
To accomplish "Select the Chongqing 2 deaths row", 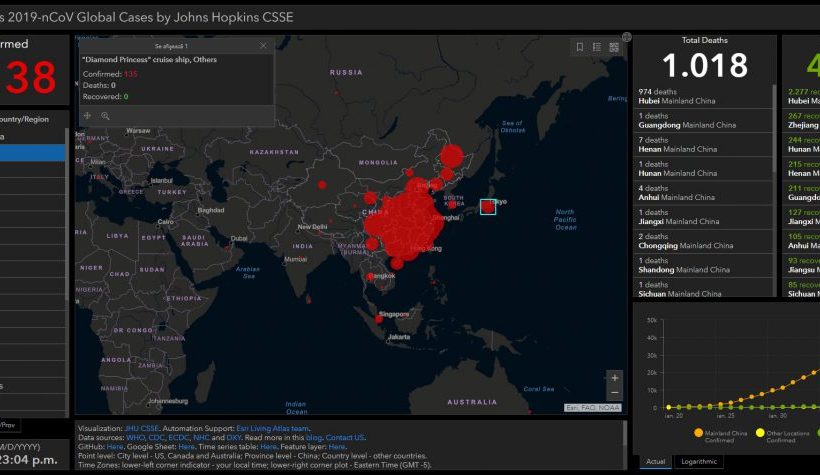I will [x=703, y=241].
